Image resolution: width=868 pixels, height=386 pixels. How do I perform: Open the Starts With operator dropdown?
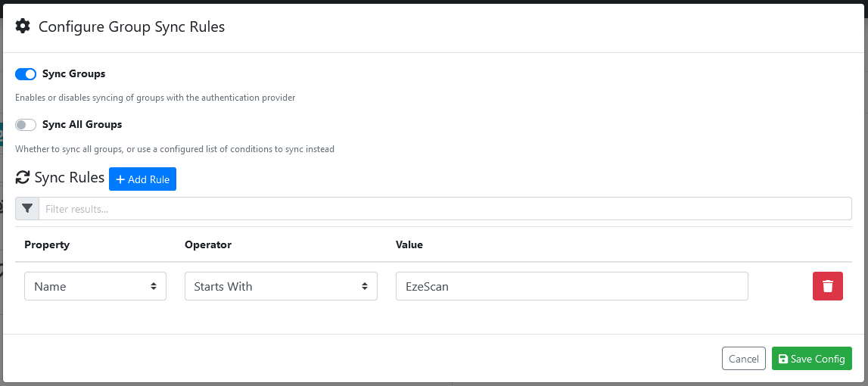(281, 287)
